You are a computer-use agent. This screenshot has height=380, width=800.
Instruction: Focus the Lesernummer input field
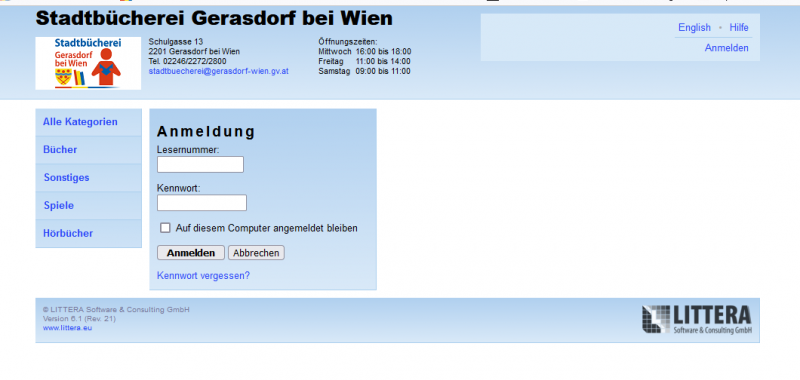(x=201, y=165)
